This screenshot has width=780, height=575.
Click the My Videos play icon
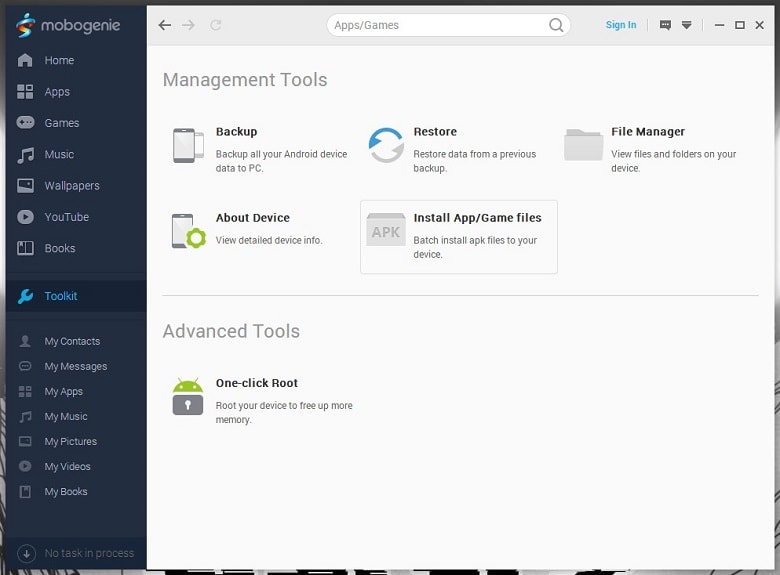click(x=25, y=466)
